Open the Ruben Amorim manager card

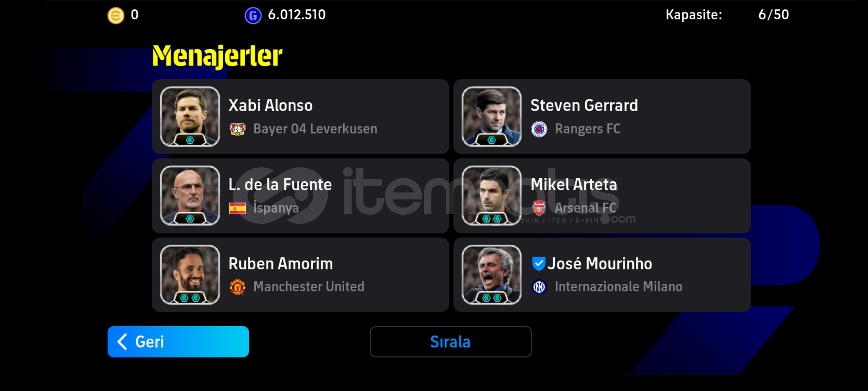(x=301, y=275)
